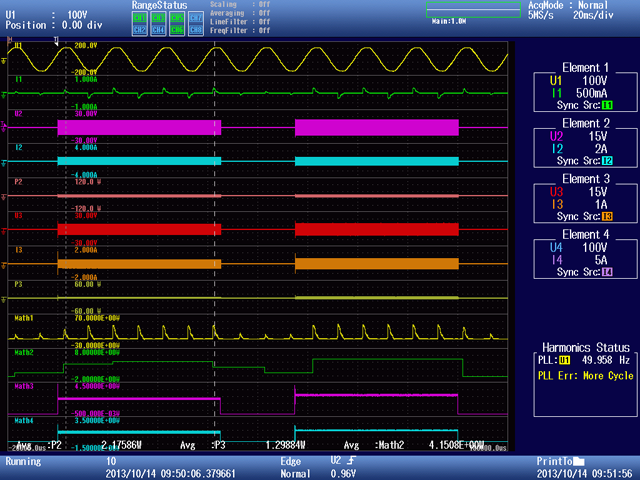Select the Element 3 panel heading
Viewport: 640px width, 480px height.
[x=585, y=178]
